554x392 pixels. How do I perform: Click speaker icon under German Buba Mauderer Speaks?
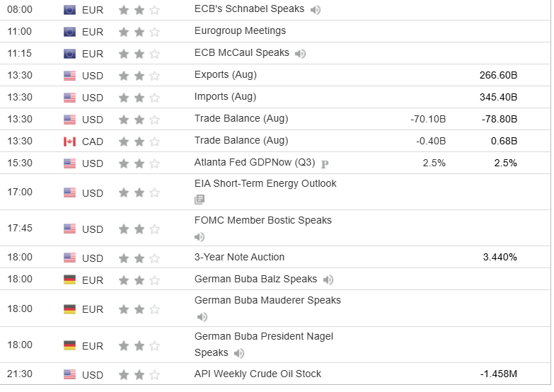click(202, 317)
